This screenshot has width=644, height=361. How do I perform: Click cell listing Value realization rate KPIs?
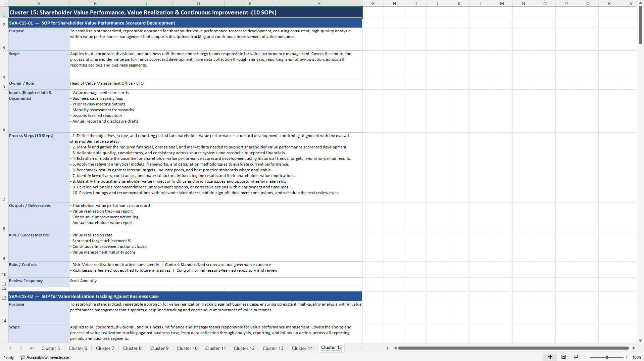(x=216, y=246)
